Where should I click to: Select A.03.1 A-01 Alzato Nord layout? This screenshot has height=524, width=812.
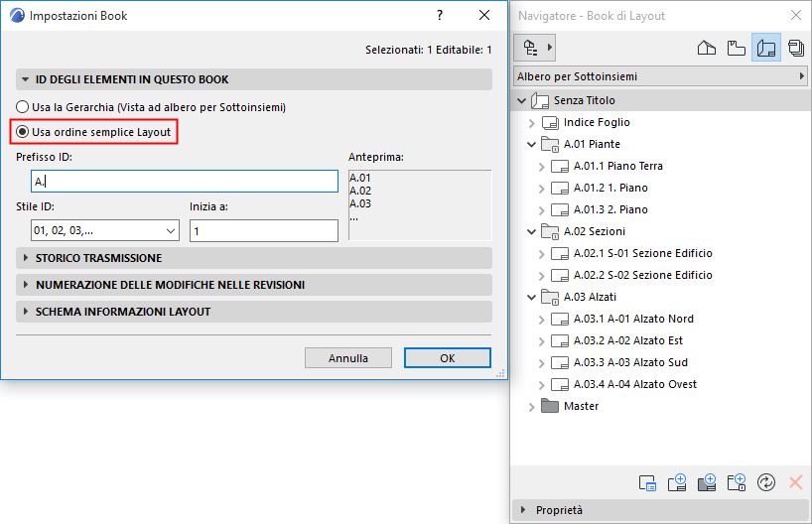(x=633, y=319)
